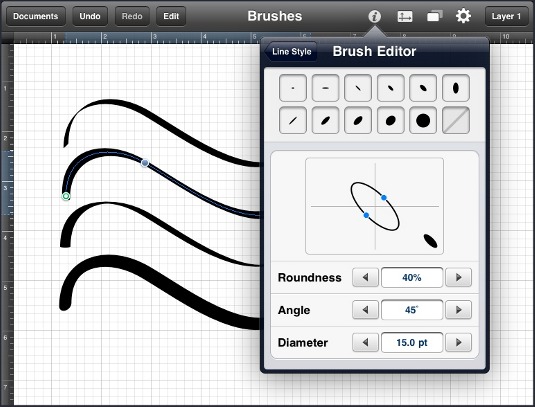Pick the horizontal dash brush preset

(x=326, y=88)
